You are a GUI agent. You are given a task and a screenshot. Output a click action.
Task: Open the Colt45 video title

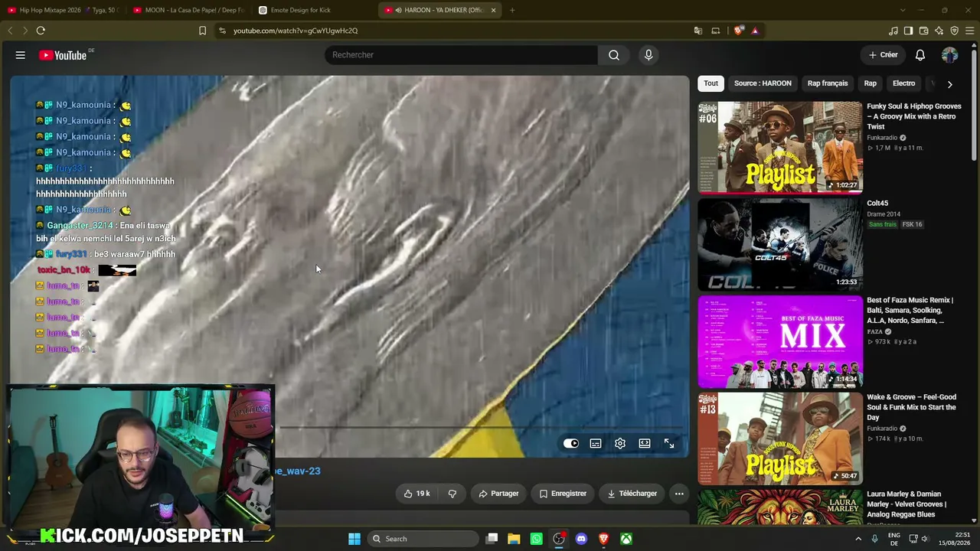click(877, 204)
